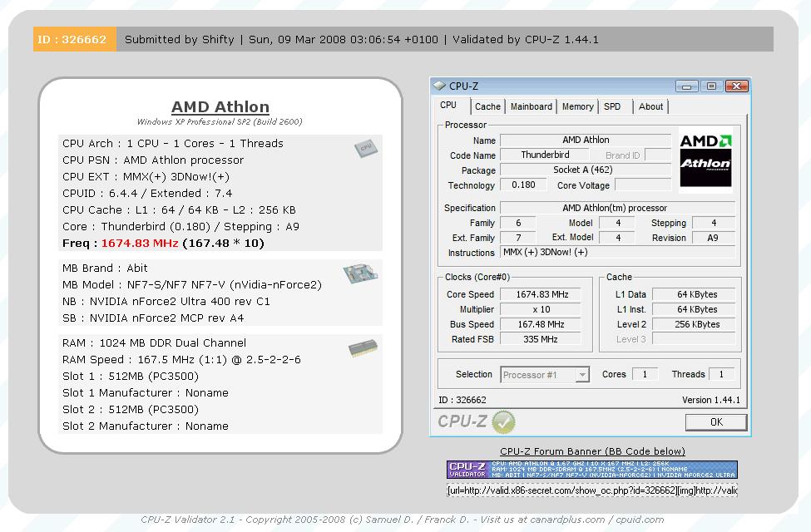Screen dimensions: 811x532
Task: Click the OK button
Action: tap(716, 422)
